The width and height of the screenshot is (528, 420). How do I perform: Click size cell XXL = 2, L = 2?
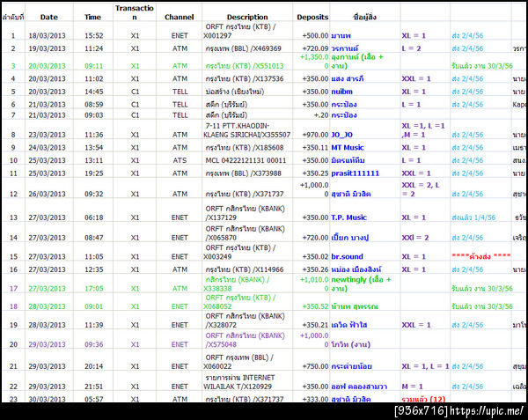click(x=421, y=189)
